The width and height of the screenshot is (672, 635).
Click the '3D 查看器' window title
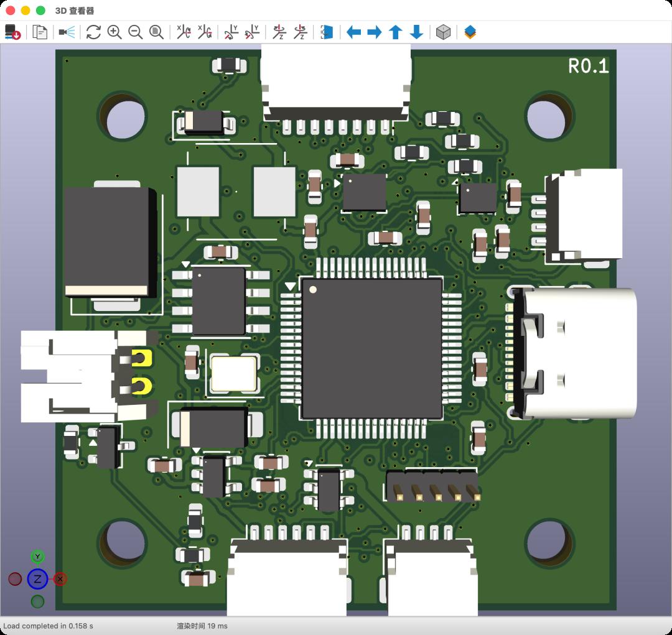pyautogui.click(x=75, y=11)
